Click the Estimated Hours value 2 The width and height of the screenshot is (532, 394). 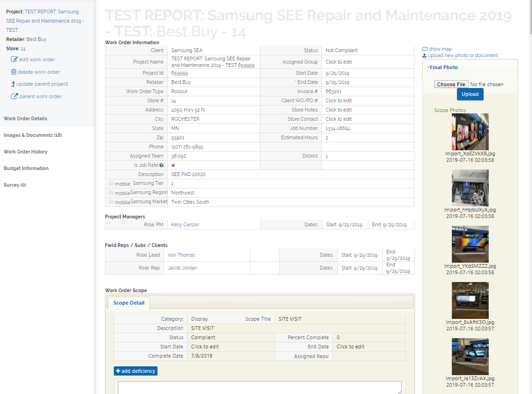327,137
